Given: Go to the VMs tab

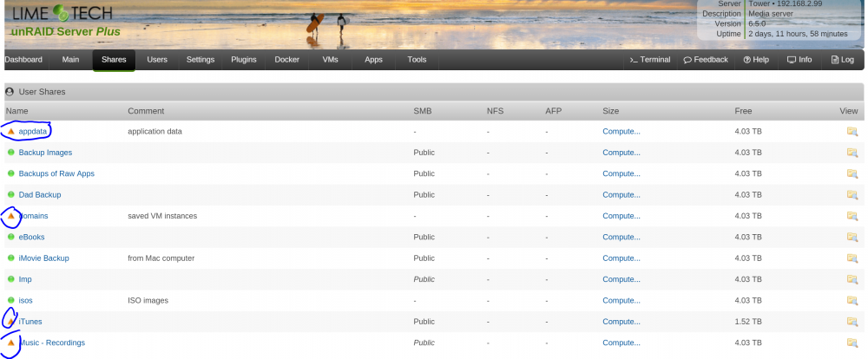Looking at the screenshot, I should (x=330, y=60).
